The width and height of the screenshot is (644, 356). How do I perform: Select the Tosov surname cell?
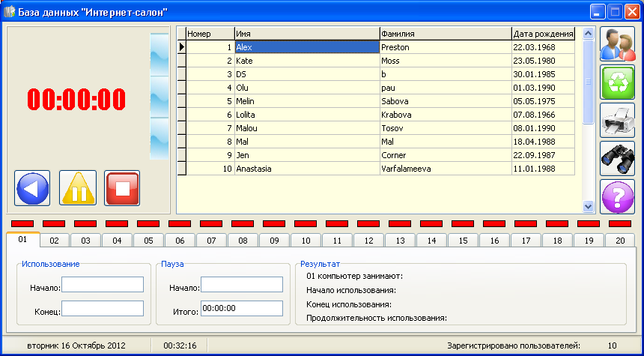[446, 128]
